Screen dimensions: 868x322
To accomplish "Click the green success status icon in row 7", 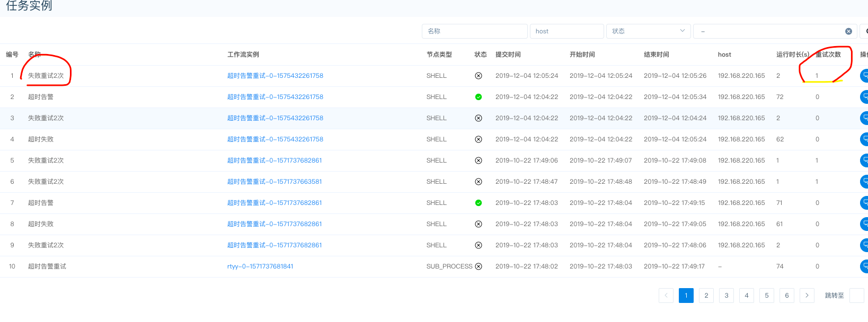I will pos(479,203).
